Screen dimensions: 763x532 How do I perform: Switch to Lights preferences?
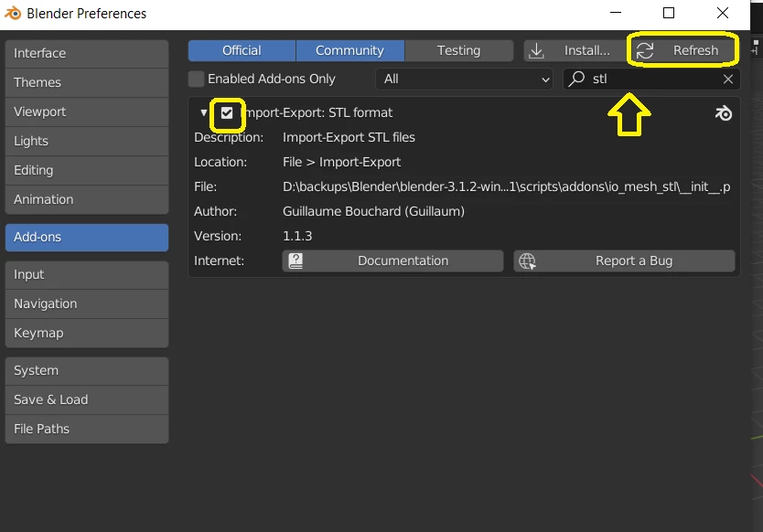click(87, 141)
